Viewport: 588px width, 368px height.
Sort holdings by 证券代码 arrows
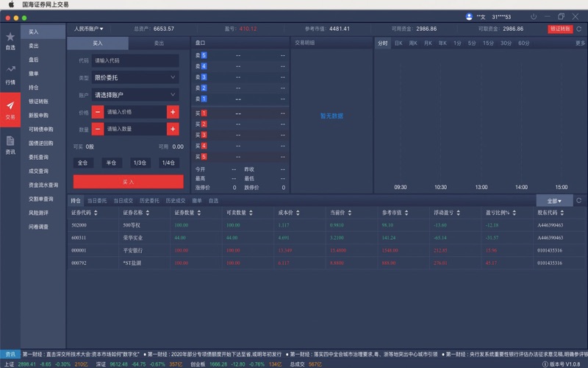coord(96,213)
